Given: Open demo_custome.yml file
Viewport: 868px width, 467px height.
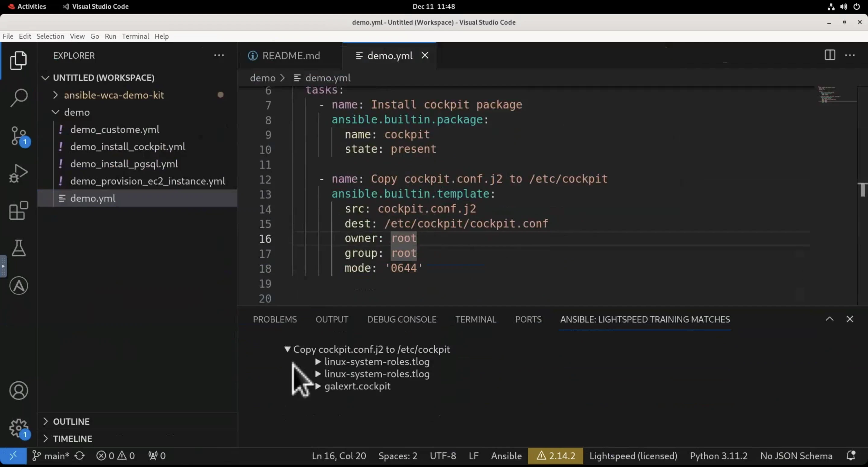Looking at the screenshot, I should (137, 129).
